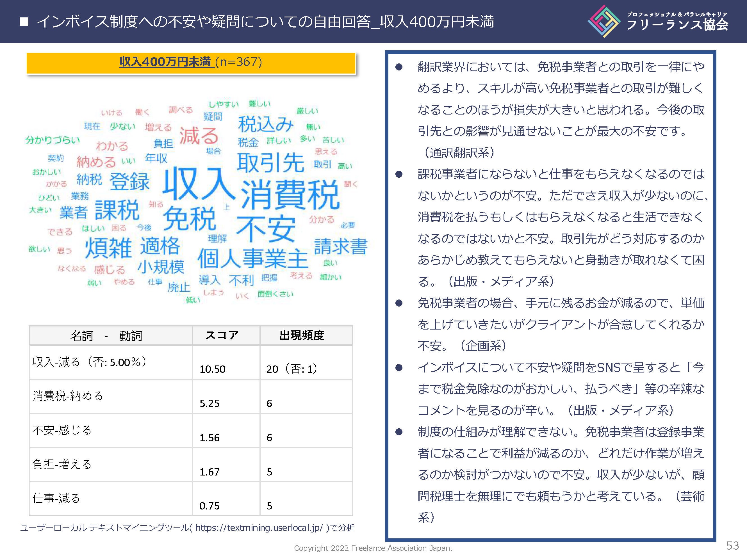Click the Copyright 2022 footer text
This screenshot has height=560, width=747.
[x=373, y=548]
